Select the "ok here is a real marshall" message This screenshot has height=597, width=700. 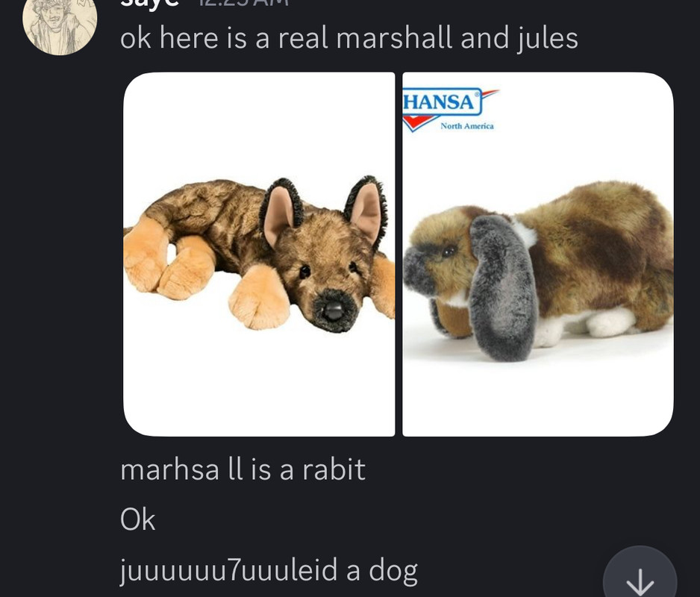click(x=349, y=38)
